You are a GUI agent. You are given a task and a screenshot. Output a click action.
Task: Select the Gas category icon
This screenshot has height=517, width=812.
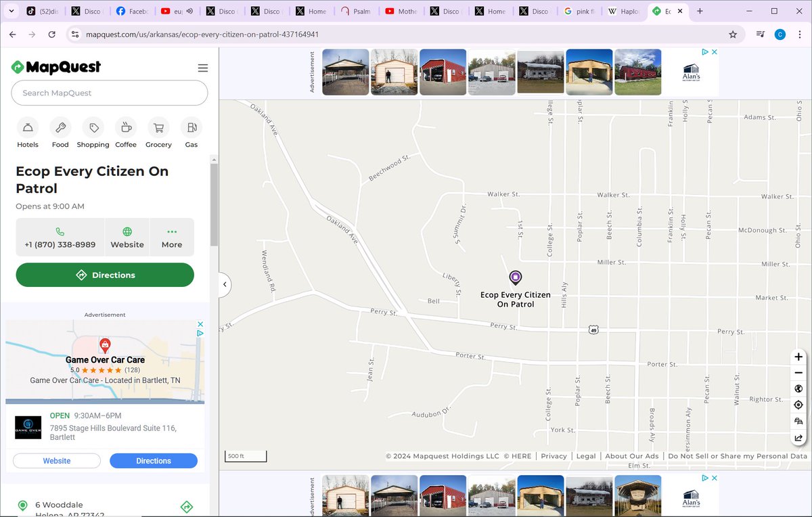pyautogui.click(x=191, y=127)
